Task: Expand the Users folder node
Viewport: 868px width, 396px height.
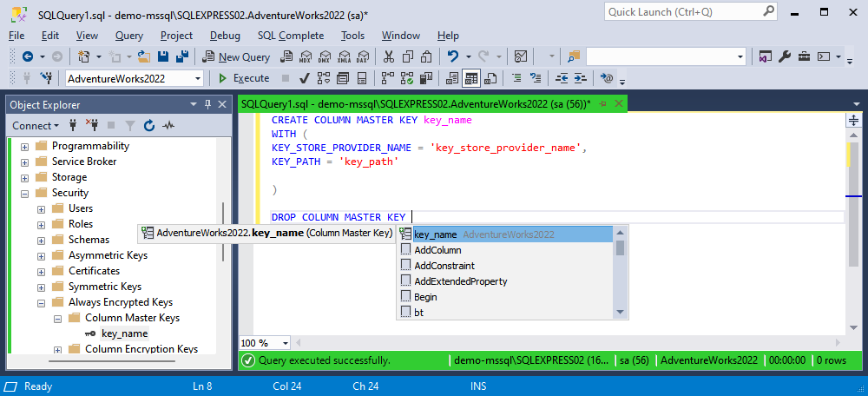Action: [x=41, y=209]
